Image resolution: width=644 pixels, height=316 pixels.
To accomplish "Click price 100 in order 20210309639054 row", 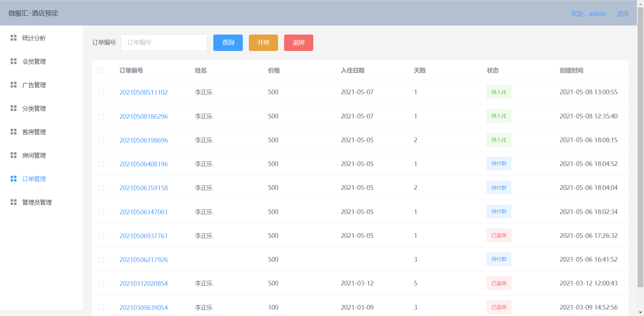I will (x=273, y=307).
